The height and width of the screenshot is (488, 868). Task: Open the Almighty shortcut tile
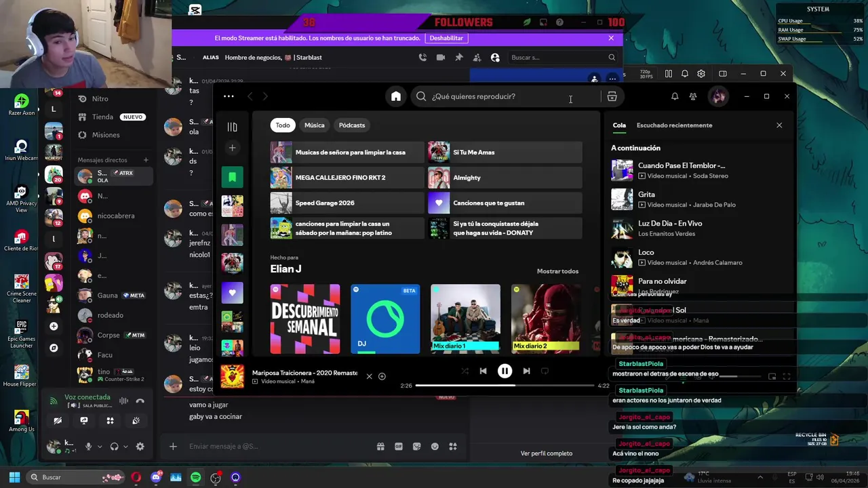pos(505,178)
